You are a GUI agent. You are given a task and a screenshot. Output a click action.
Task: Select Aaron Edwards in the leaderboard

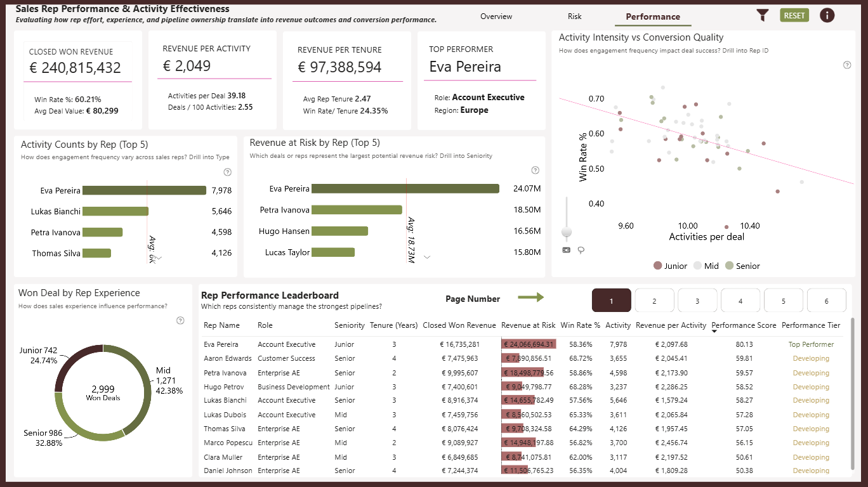(227, 359)
